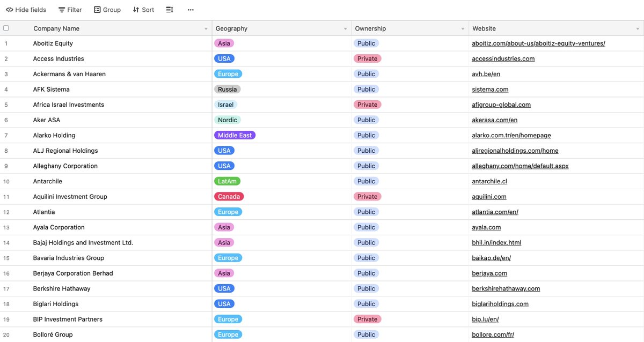
Task: Select row number 15 for Bavaria Industries
Action: [6, 258]
